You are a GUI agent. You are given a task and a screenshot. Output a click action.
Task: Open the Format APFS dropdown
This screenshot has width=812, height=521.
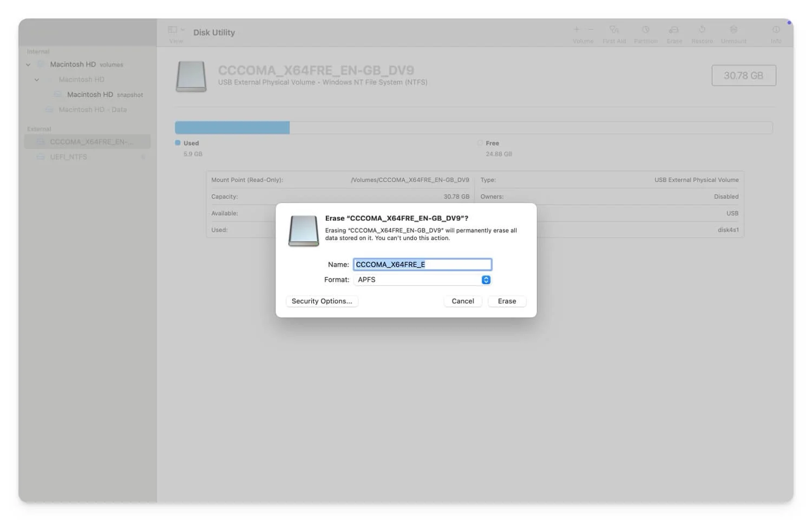422,279
